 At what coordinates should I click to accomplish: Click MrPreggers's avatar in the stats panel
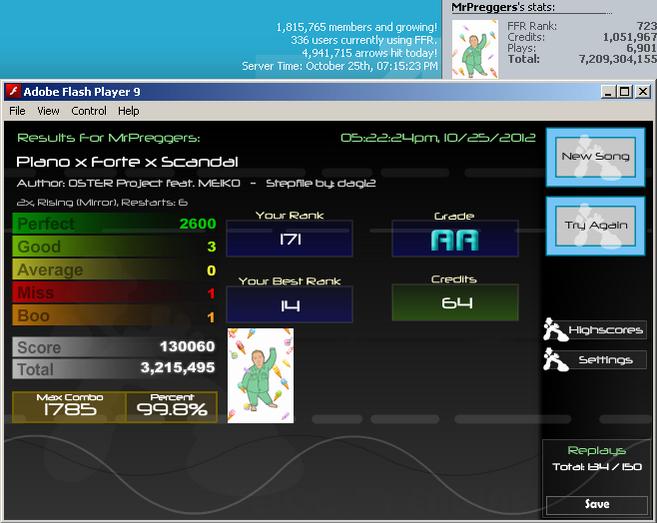[x=475, y=49]
